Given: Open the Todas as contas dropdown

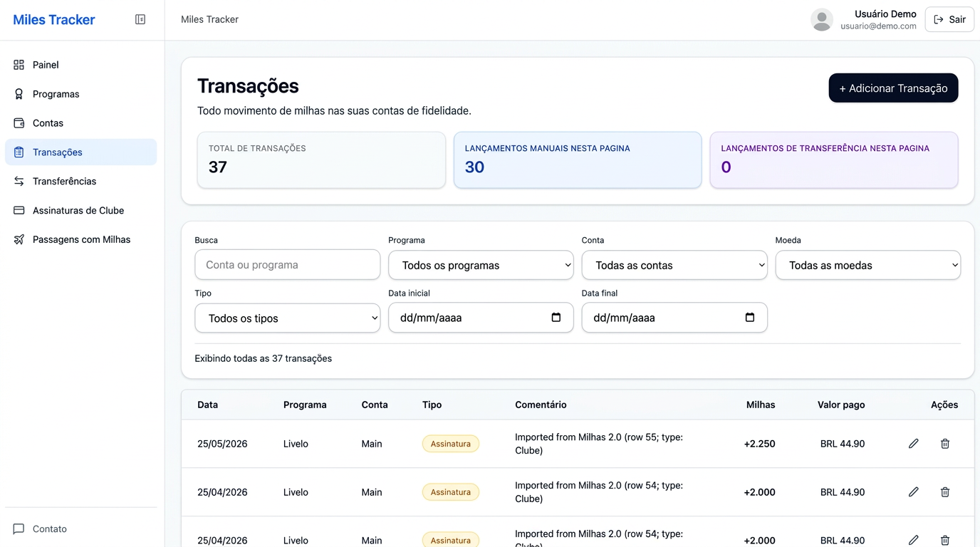Looking at the screenshot, I should 674,265.
